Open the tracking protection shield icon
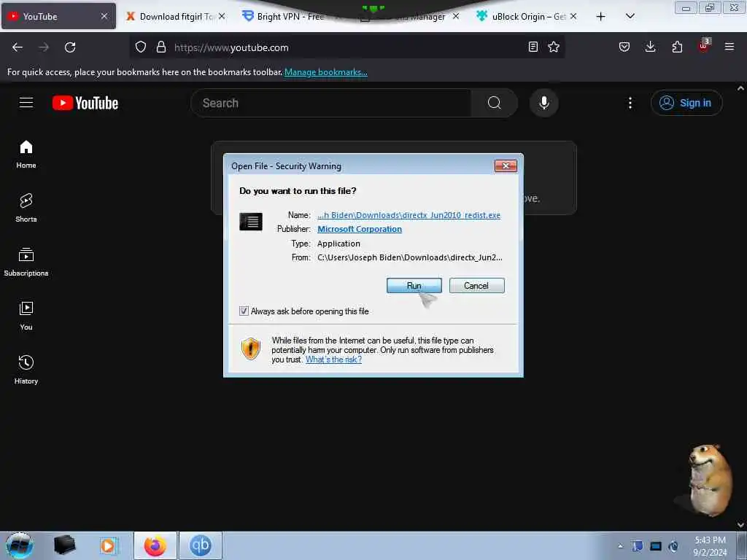 point(141,47)
